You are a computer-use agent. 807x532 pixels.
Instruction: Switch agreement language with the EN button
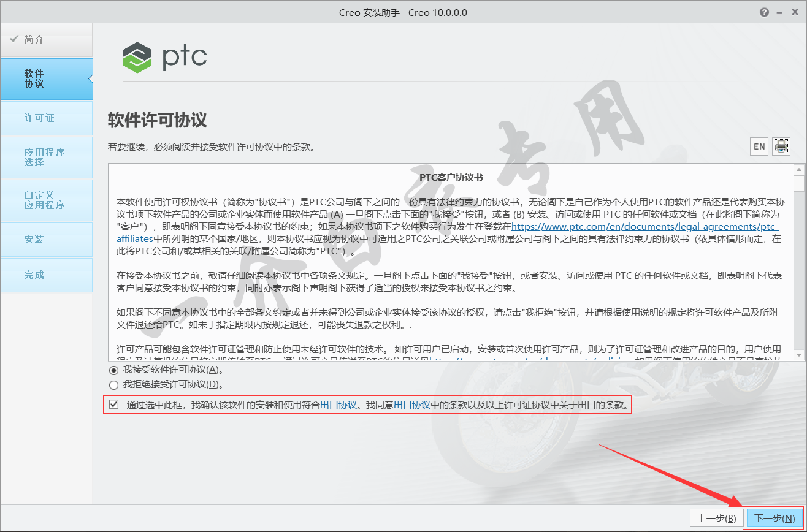(759, 146)
